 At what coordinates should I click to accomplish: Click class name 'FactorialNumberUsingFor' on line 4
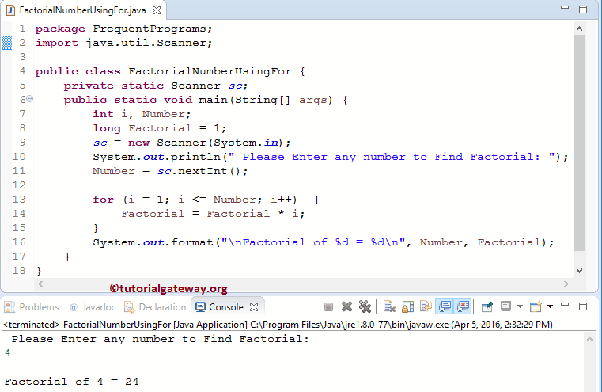click(209, 71)
